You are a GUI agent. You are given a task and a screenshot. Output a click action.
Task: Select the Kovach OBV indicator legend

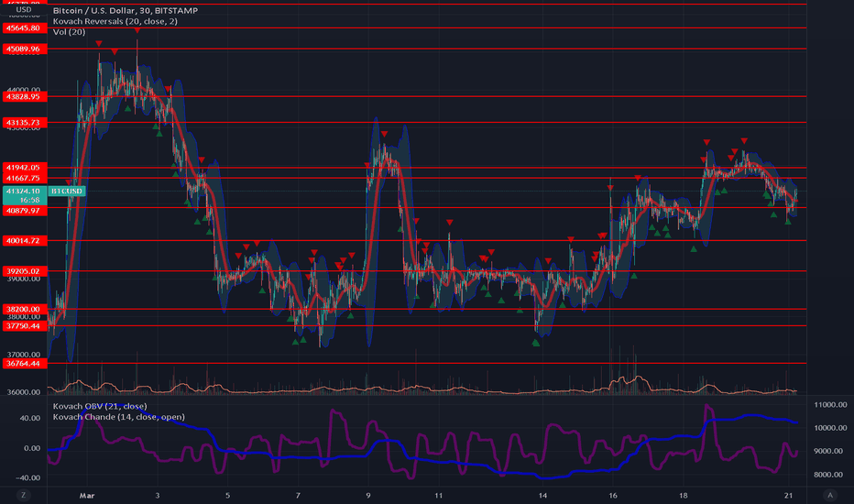tap(100, 406)
